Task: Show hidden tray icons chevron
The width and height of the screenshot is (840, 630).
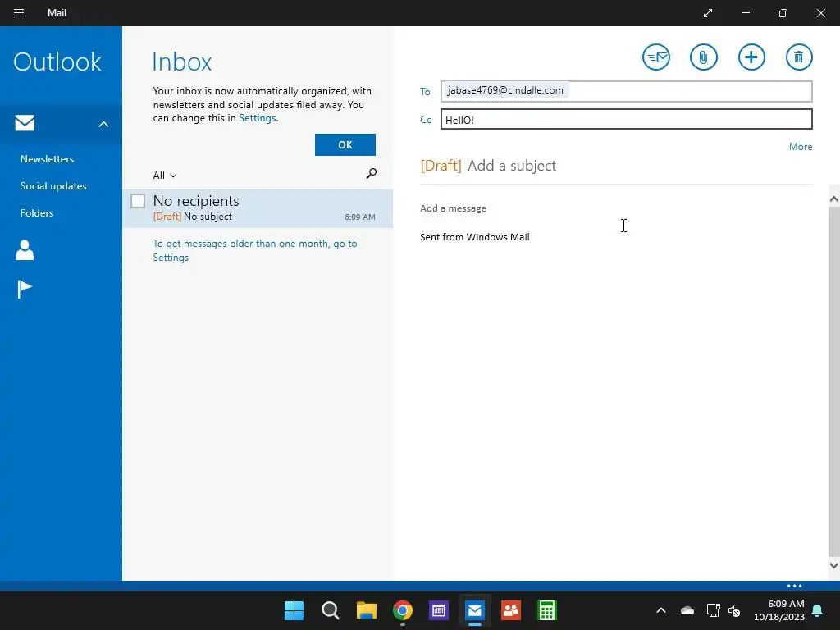Action: (x=661, y=610)
